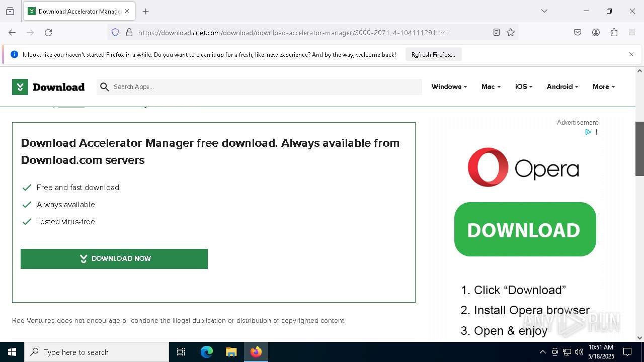Dismiss the Firefox refresh notification bar
644x362 pixels.
[x=631, y=54]
